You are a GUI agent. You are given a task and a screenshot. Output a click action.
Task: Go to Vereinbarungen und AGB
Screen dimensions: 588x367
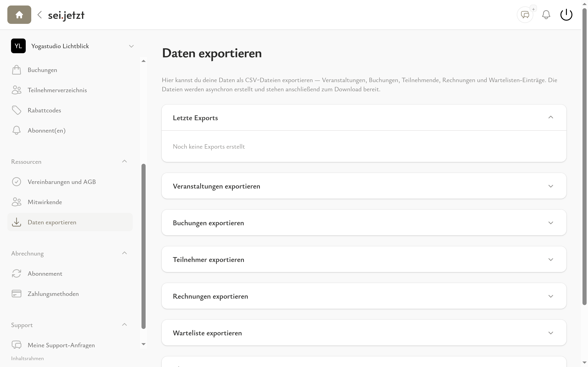tap(62, 182)
